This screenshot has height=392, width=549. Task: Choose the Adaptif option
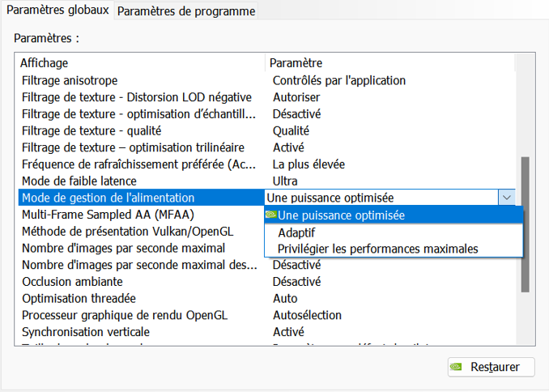296,232
